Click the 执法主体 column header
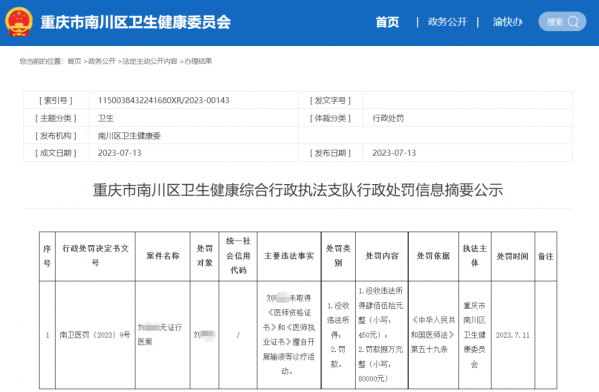Image resolution: width=599 pixels, height=392 pixels. tap(475, 256)
